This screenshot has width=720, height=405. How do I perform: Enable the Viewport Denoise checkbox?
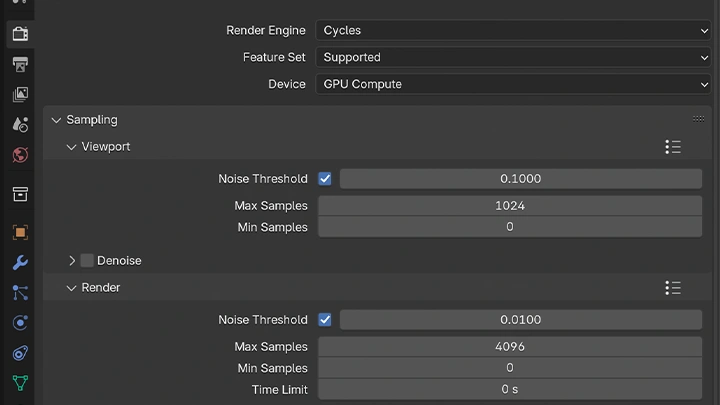pyautogui.click(x=87, y=260)
